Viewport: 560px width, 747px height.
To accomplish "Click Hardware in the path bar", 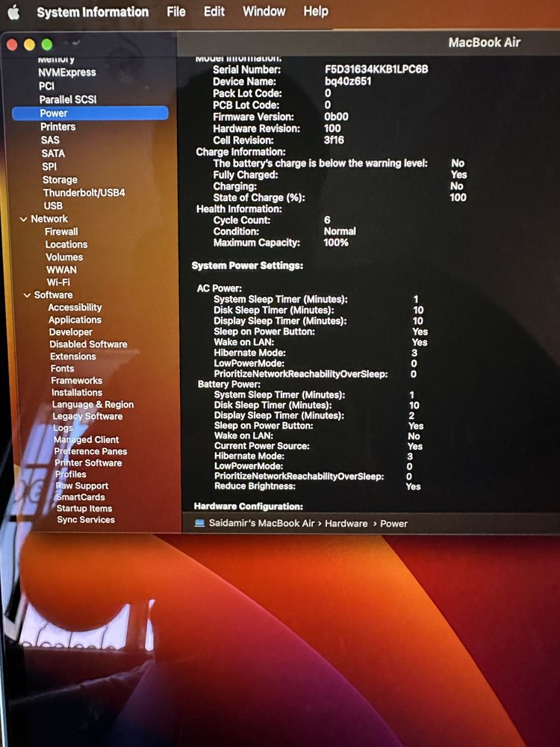I will (x=346, y=524).
